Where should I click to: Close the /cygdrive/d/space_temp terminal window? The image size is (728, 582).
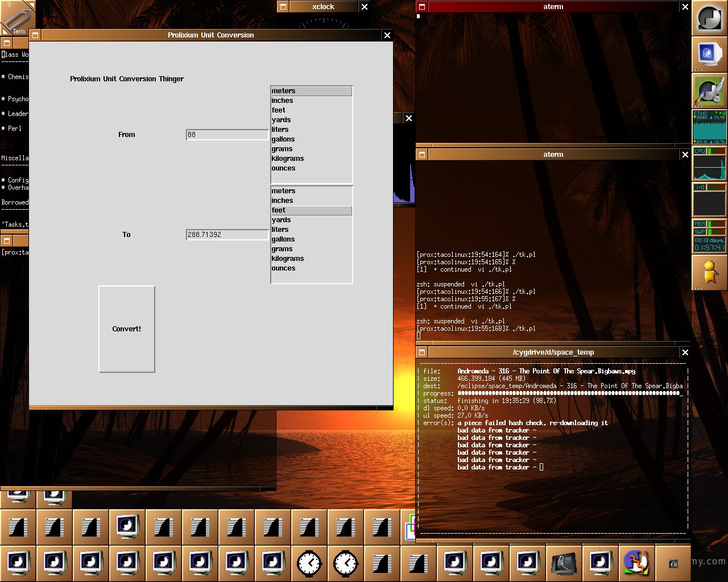[x=685, y=352]
